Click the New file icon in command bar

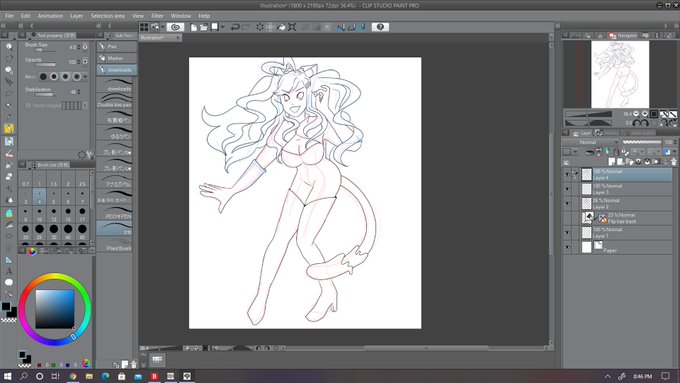[194, 27]
